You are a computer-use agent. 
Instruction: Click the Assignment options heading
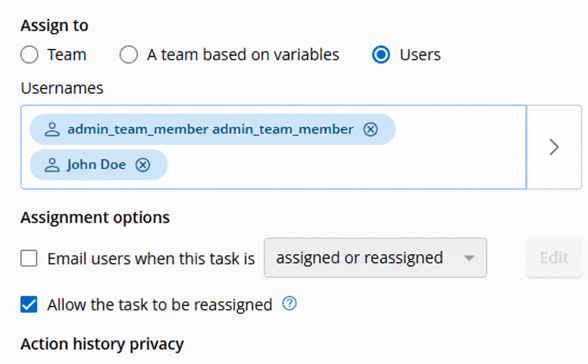95,218
